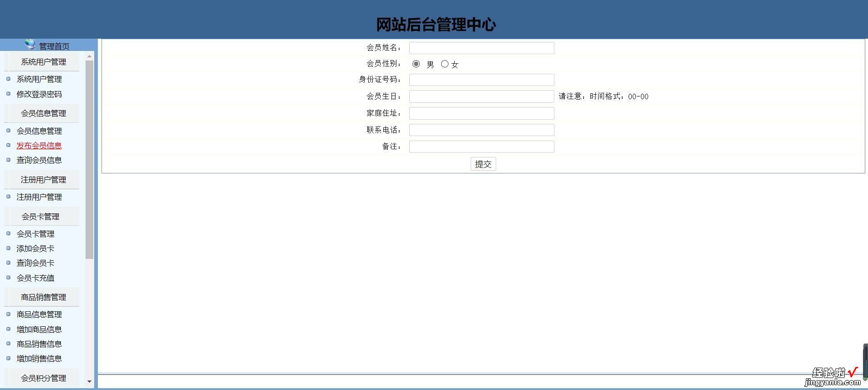Open 增加商品信息 link
The width and height of the screenshot is (868, 390).
39,329
